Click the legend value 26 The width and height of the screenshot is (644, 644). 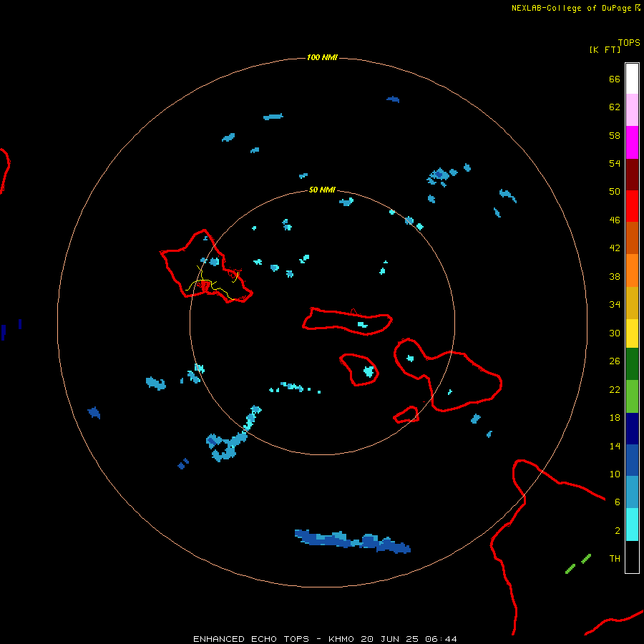click(615, 361)
